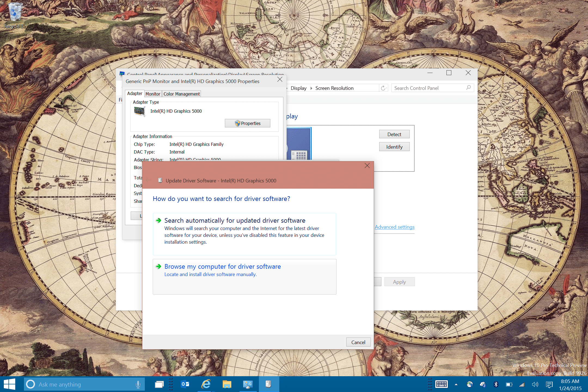This screenshot has height=392, width=588.
Task: Click the wizard title device icon
Action: tap(160, 180)
